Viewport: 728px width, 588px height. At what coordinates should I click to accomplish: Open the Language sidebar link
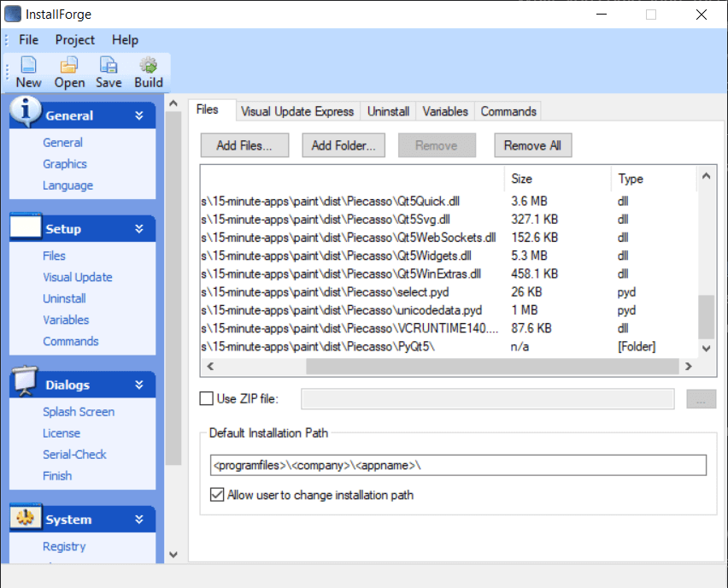coord(68,185)
